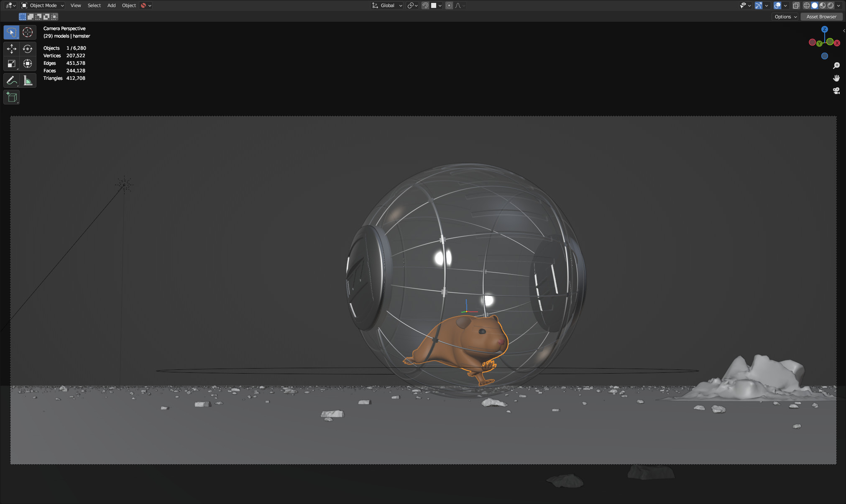The height and width of the screenshot is (504, 846).
Task: Select the Rotate tool
Action: coord(28,48)
